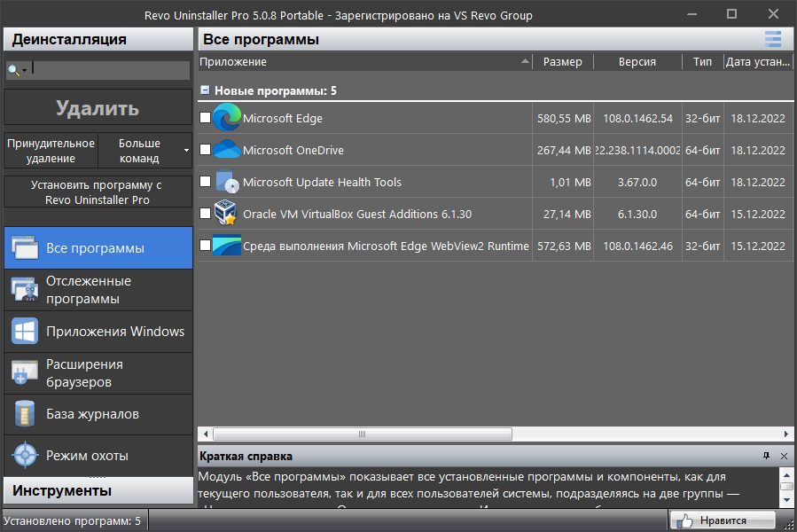This screenshot has height=532, width=797.
Task: Click version 108.0.1462.54 cell
Action: point(638,119)
